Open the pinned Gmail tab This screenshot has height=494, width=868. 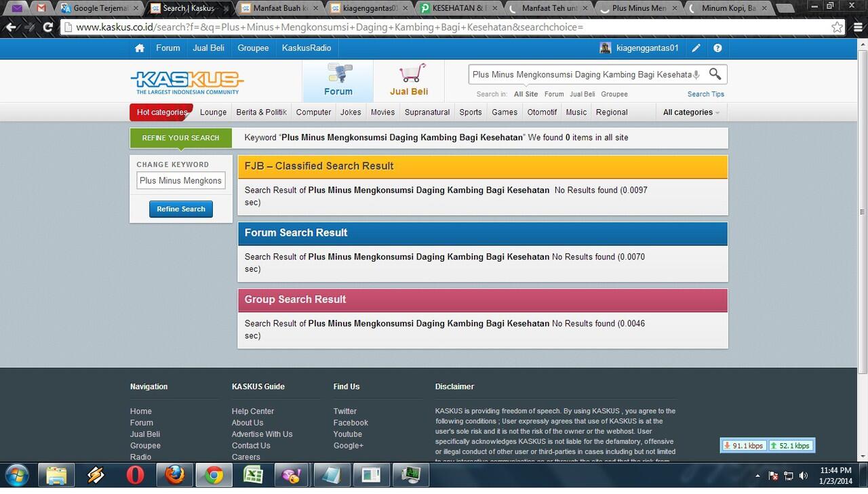(41, 8)
